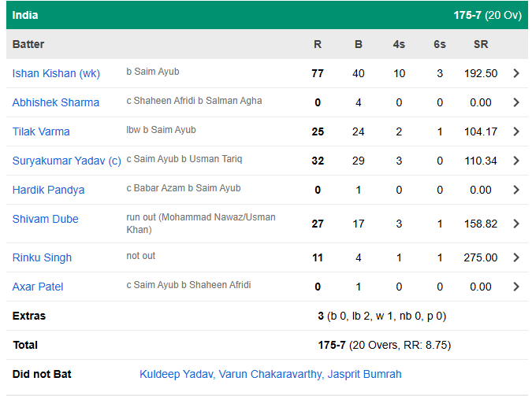Open details arrow for Suryakumar Yadav
The width and height of the screenshot is (532, 396).
click(516, 161)
